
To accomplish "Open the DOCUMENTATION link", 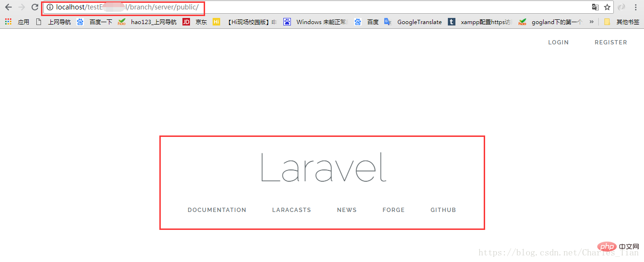I will coord(217,210).
